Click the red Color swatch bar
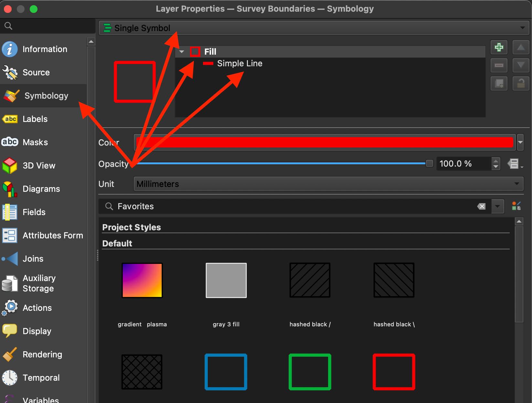Image resolution: width=532 pixels, height=403 pixels. pyautogui.click(x=325, y=142)
